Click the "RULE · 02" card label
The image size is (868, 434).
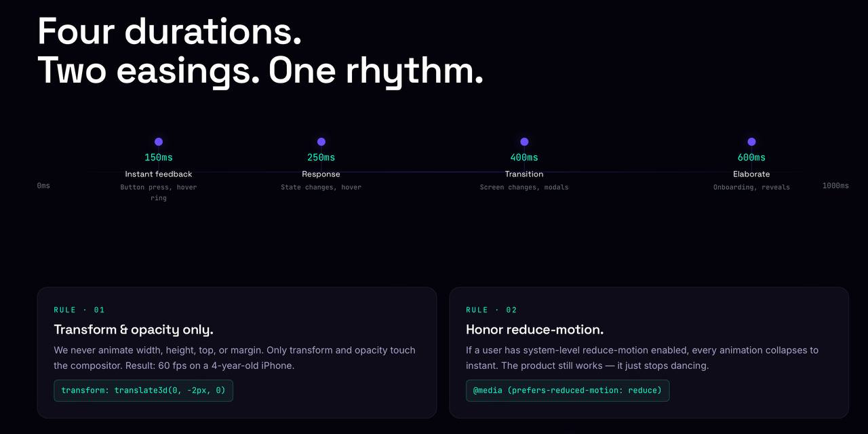point(492,310)
